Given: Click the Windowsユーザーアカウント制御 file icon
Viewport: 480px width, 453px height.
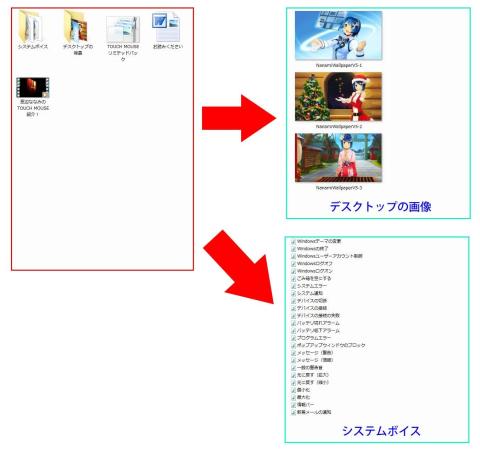Looking at the screenshot, I should [293, 256].
